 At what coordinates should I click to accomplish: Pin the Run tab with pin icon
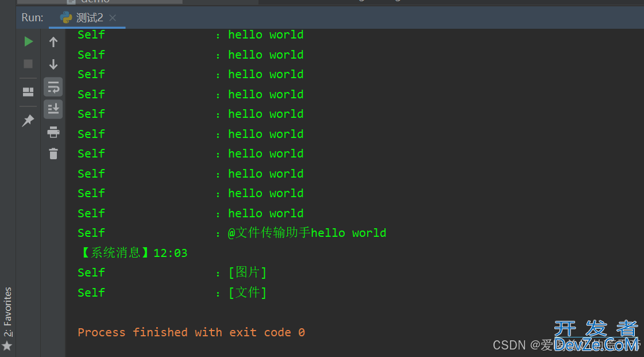(28, 120)
